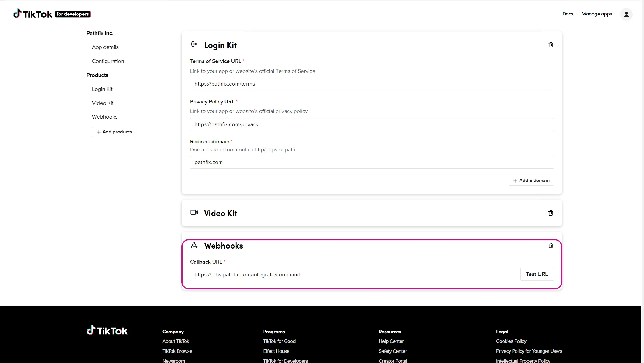The image size is (644, 363).
Task: Delete the Login Kit product via trash icon
Action: (550, 45)
